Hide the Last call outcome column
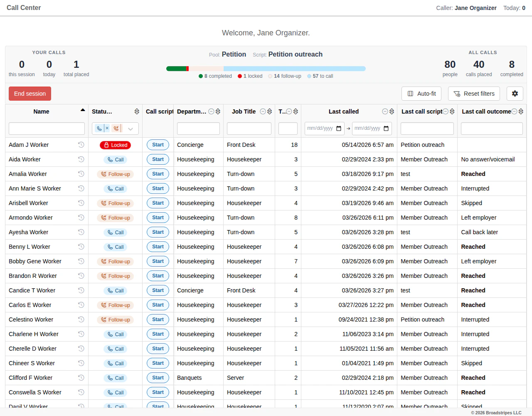The height and width of the screenshot is (416, 532). (x=514, y=111)
